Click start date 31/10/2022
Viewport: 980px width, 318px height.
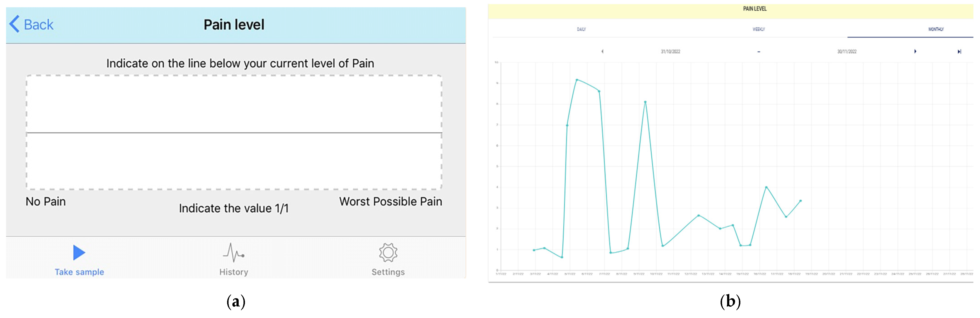pyautogui.click(x=670, y=51)
